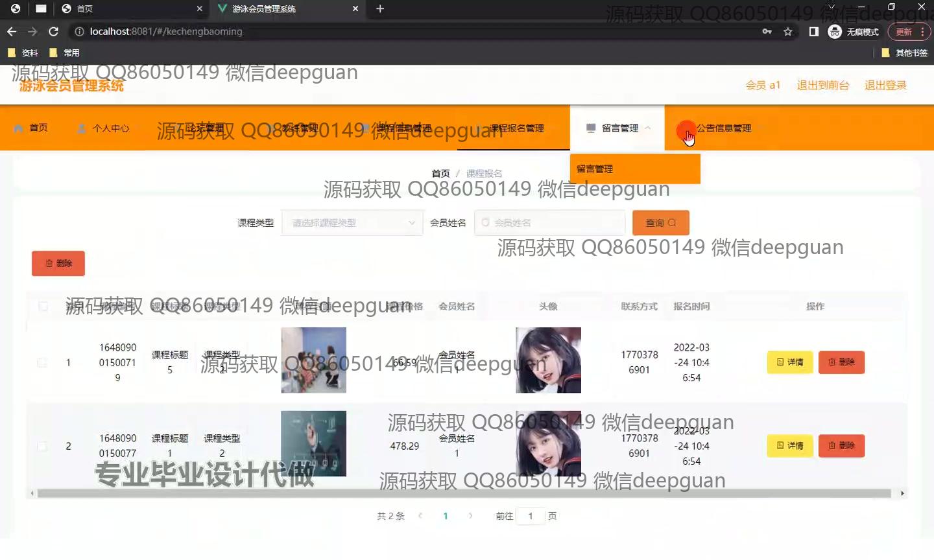This screenshot has height=560, width=934.
Task: Click the person icon beside 个人中心
Action: pyautogui.click(x=82, y=128)
